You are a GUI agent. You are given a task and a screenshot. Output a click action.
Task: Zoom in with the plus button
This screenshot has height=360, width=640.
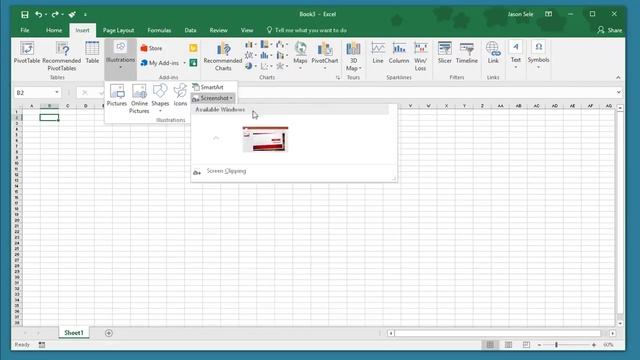click(594, 345)
